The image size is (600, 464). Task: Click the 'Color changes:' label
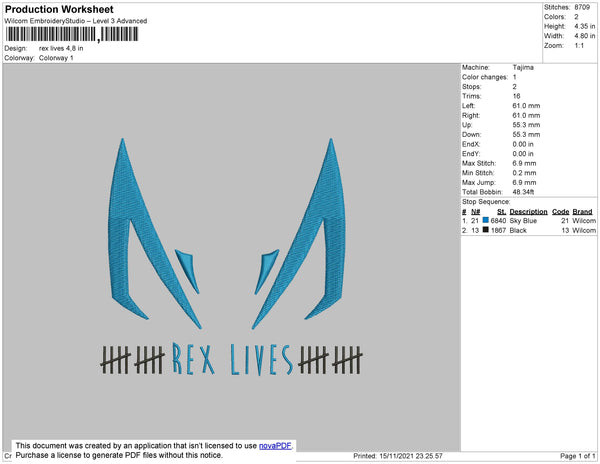click(485, 77)
